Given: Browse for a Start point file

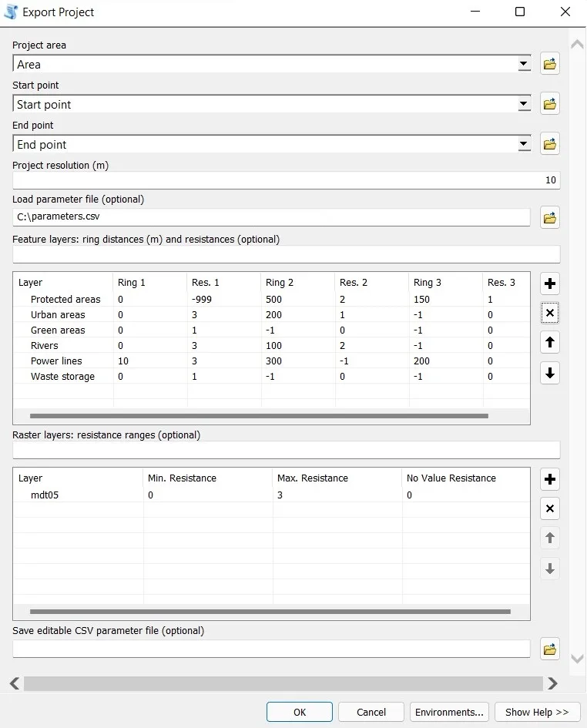Looking at the screenshot, I should tap(549, 103).
